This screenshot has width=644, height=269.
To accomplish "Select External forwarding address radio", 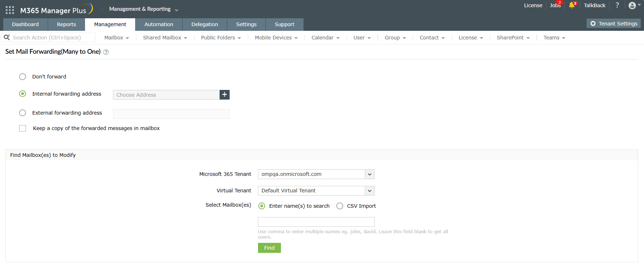I will [x=23, y=113].
